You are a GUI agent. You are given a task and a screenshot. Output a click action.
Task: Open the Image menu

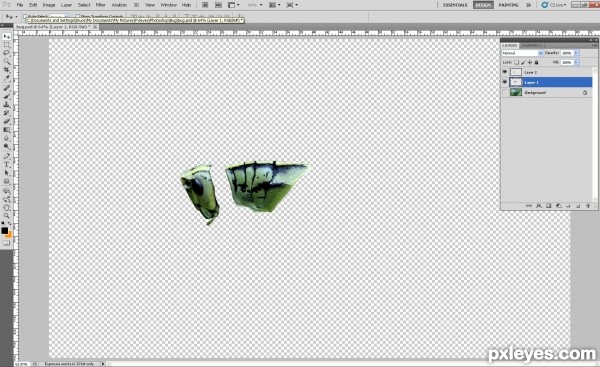point(49,5)
